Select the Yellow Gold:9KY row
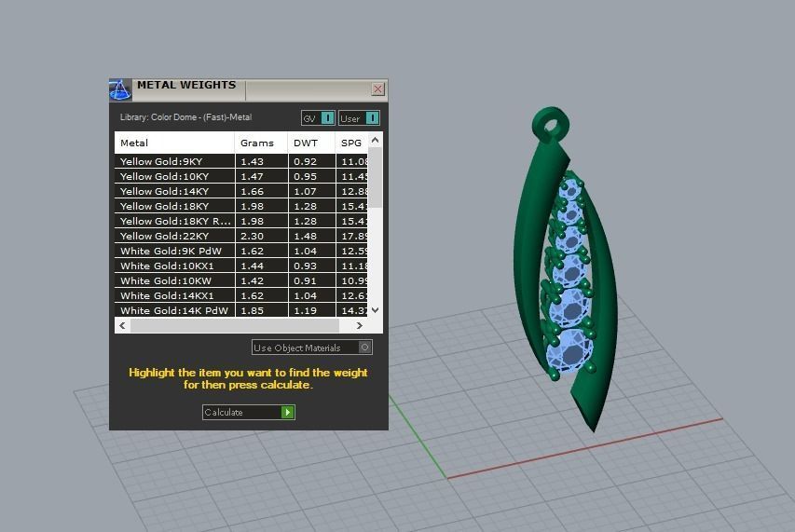 240,161
